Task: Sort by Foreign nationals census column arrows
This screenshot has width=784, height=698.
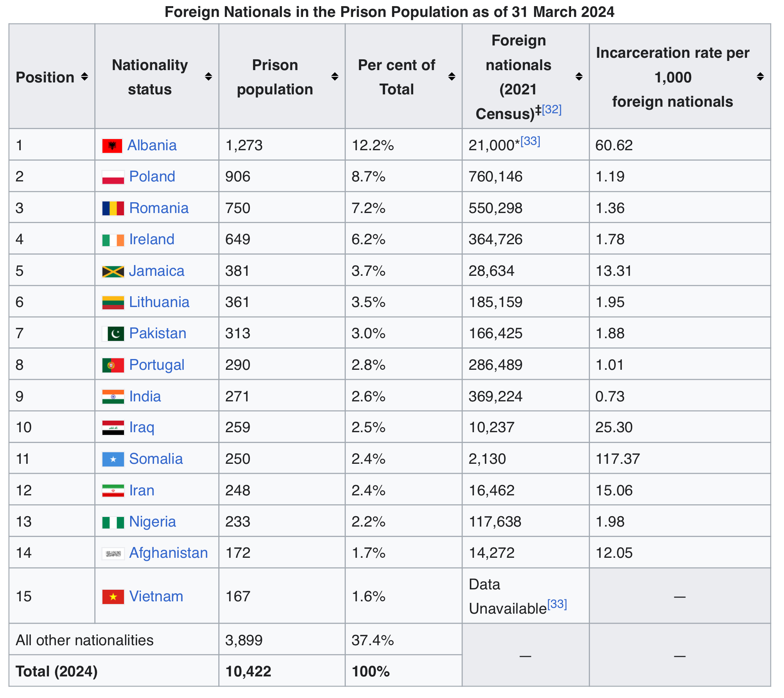Action: (x=579, y=77)
